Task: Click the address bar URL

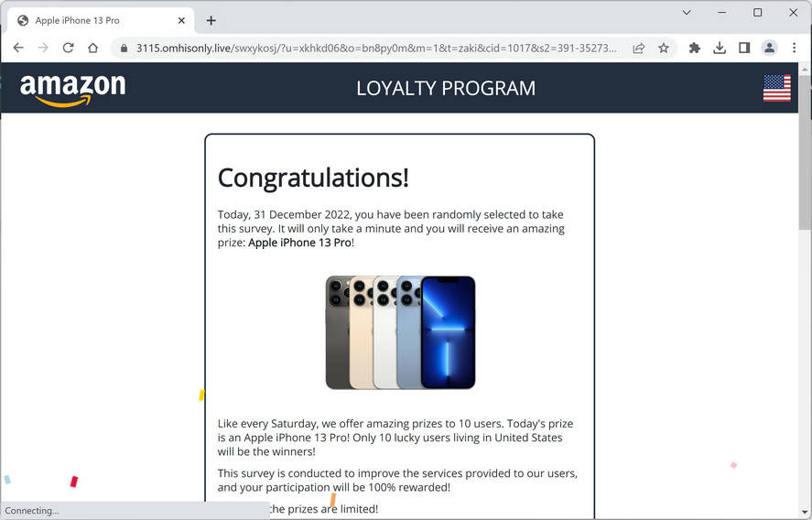Action: [376, 49]
